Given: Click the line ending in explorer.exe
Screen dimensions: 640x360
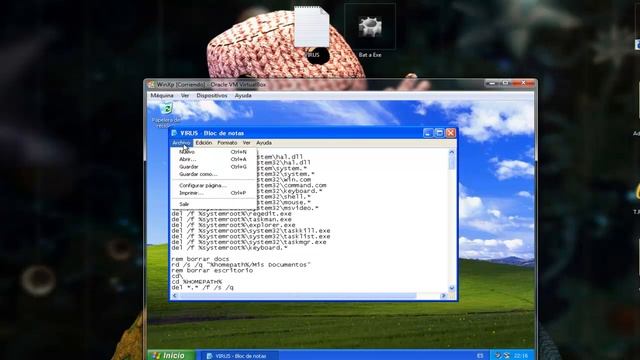Looking at the screenshot, I should click(233, 225).
